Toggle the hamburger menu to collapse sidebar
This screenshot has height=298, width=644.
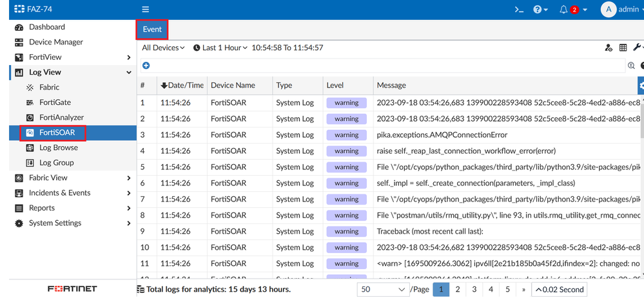pyautogui.click(x=146, y=10)
